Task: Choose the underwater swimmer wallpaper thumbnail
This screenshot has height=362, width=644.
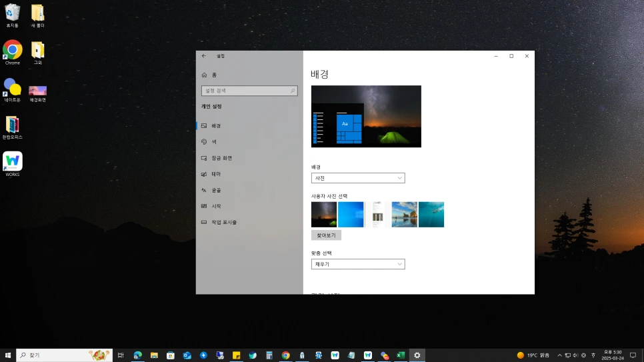Action: (x=431, y=215)
